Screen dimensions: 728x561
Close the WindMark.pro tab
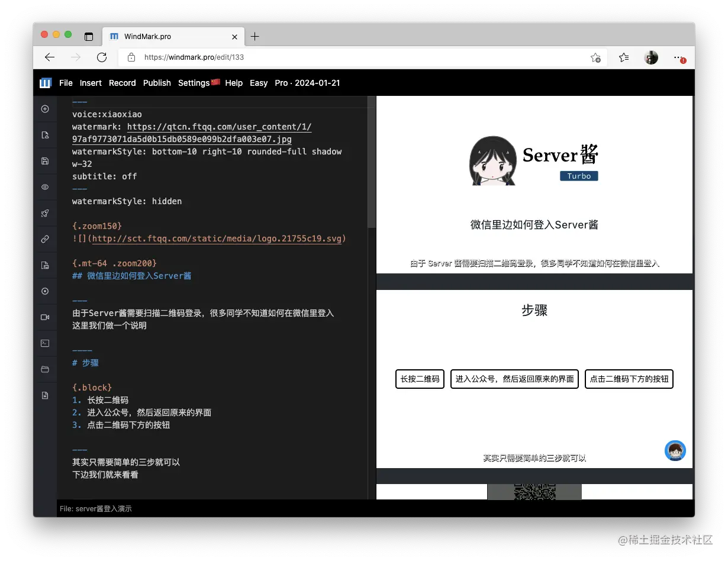pyautogui.click(x=234, y=37)
